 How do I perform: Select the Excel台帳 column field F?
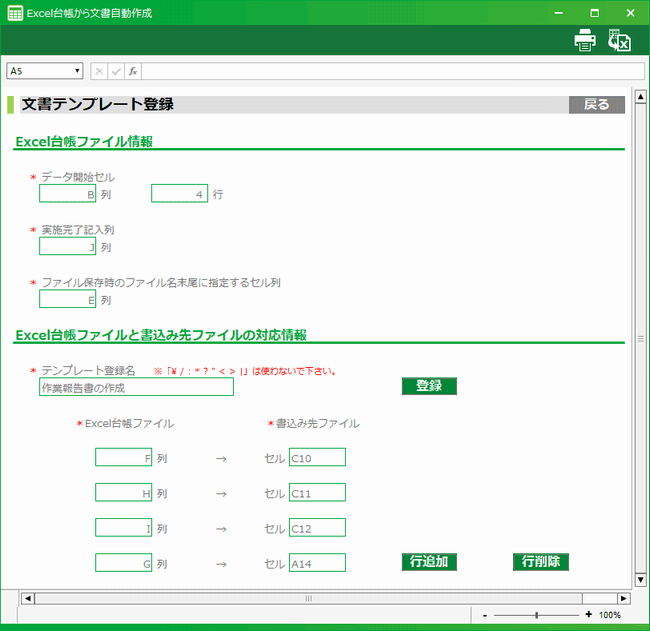coord(124,457)
